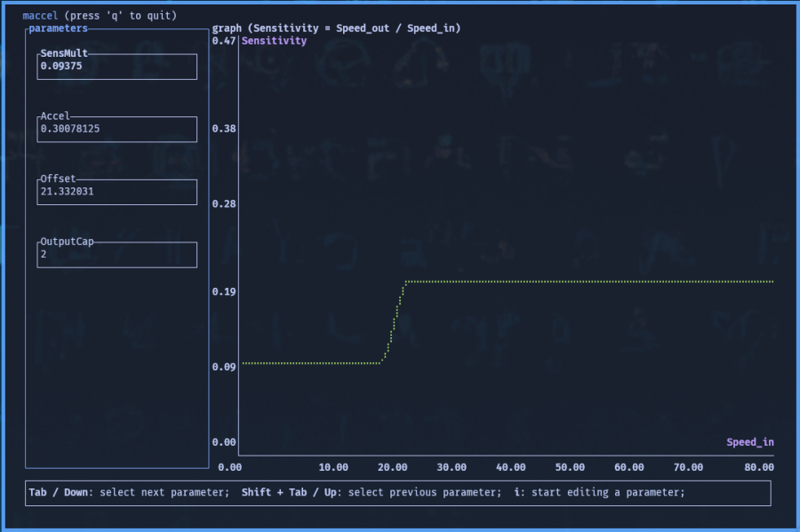Viewport: 800px width, 532px height.
Task: Focus the Offset parameter field
Action: [117, 192]
